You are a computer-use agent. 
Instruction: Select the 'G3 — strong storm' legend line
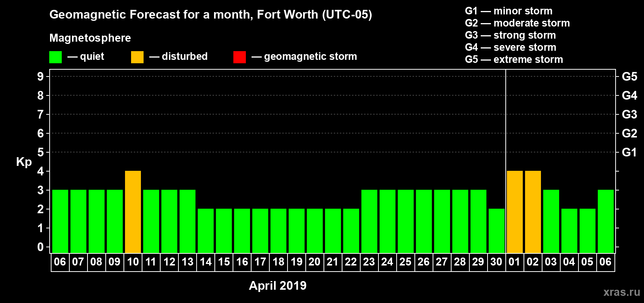tap(510, 35)
